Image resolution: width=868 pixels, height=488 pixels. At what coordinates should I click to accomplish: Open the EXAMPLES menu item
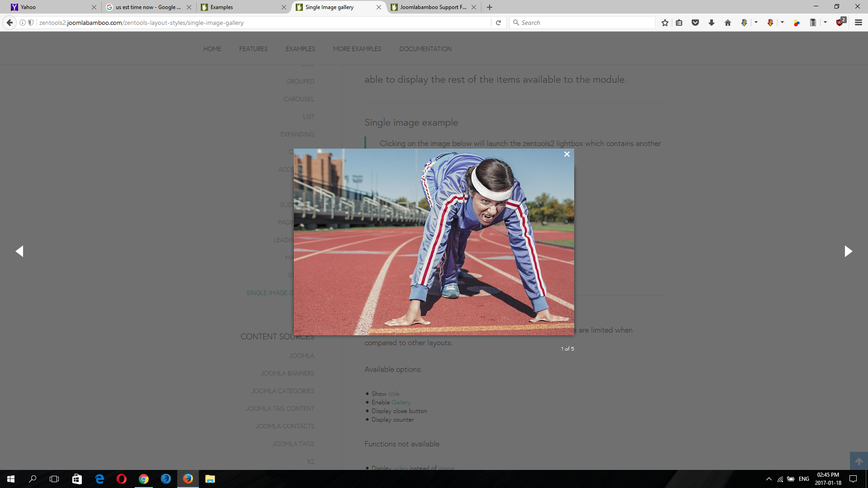click(300, 49)
